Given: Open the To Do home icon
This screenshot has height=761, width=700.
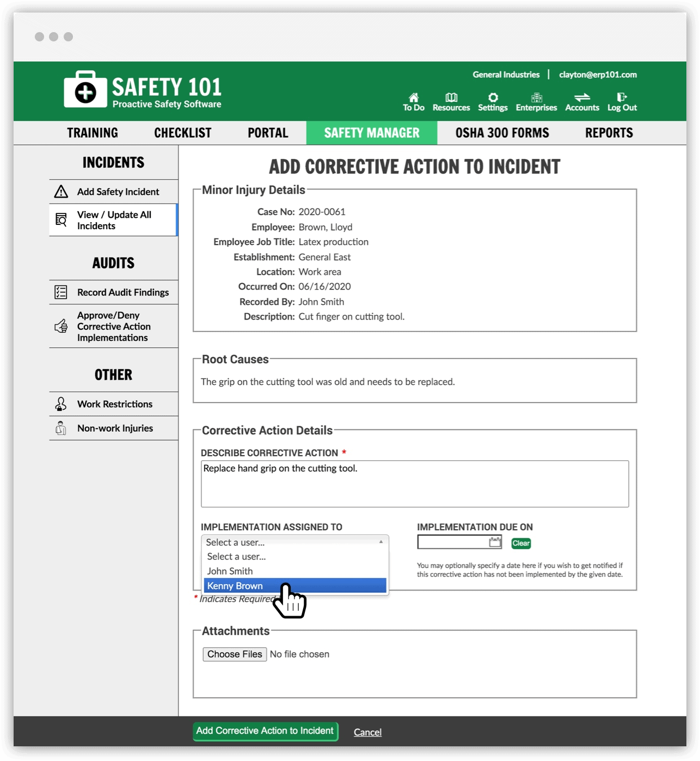Looking at the screenshot, I should [414, 97].
